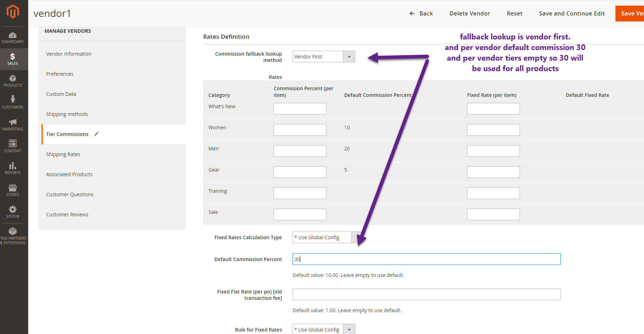Focus Women commission percent field
Screen dimensions: 644x334
(300, 130)
